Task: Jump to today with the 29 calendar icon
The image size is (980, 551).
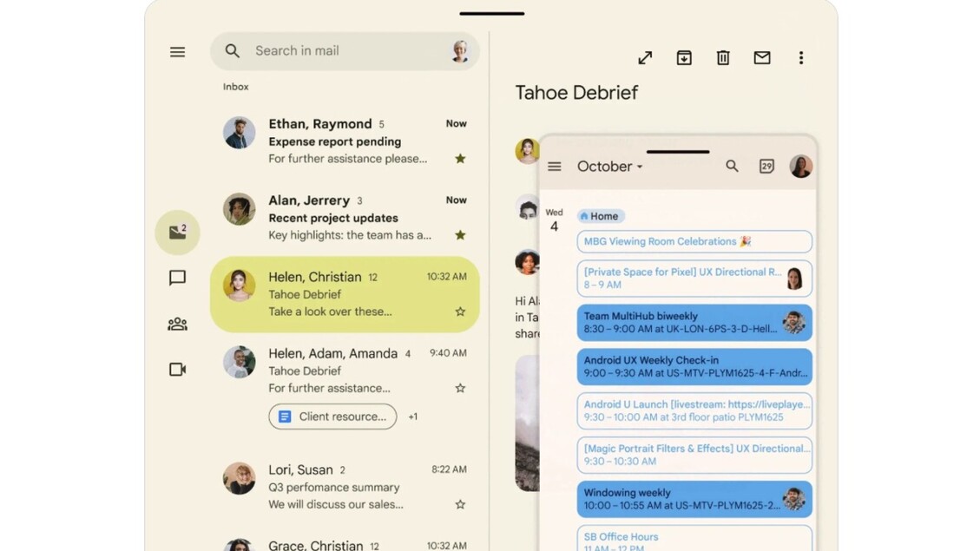Action: pyautogui.click(x=766, y=167)
